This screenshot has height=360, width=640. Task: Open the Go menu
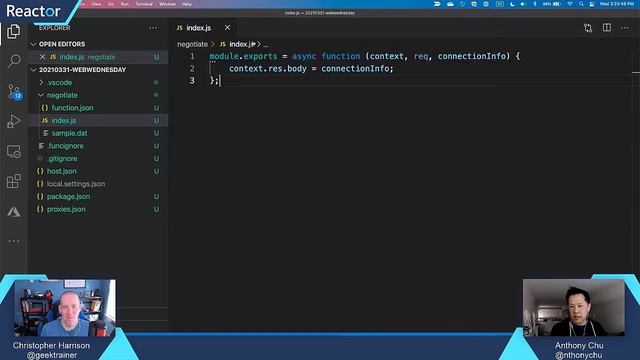(111, 4)
